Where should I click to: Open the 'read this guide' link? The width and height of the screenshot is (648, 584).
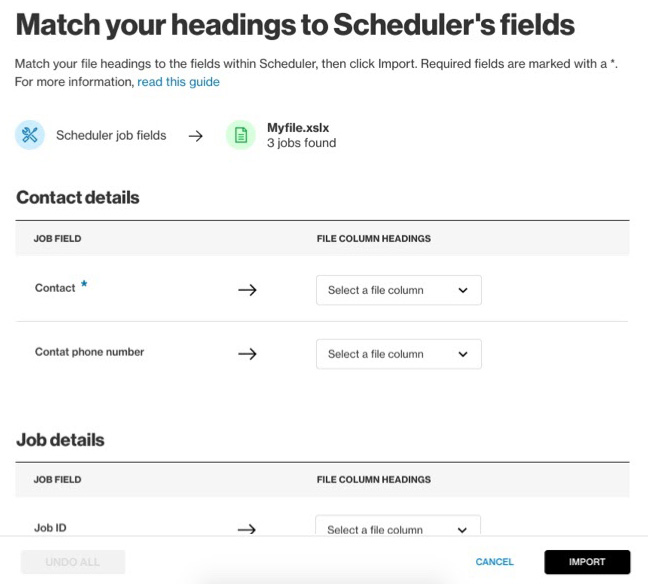(179, 82)
